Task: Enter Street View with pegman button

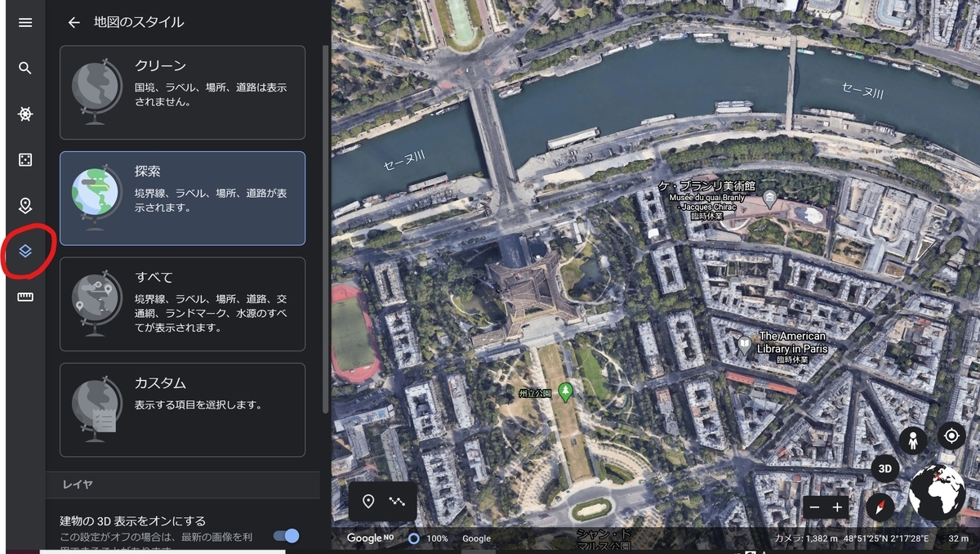Action: [x=912, y=441]
